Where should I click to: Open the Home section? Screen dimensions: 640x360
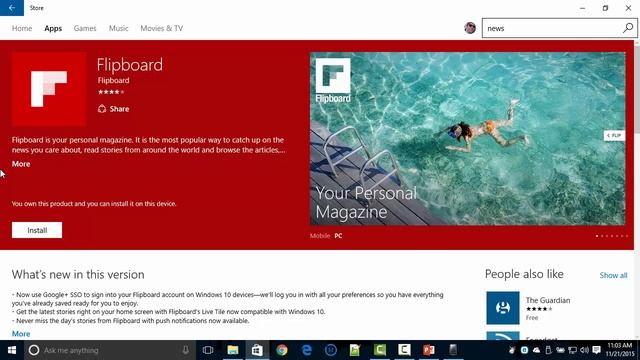coord(22,28)
